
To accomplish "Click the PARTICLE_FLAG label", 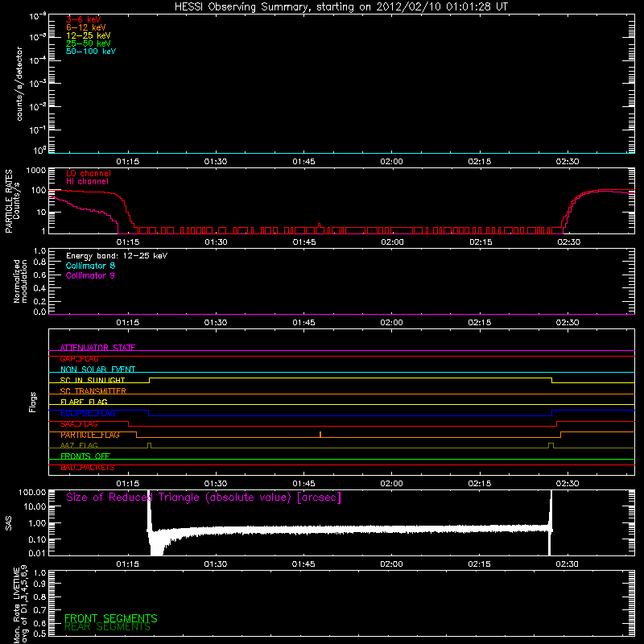I will [x=90, y=435].
